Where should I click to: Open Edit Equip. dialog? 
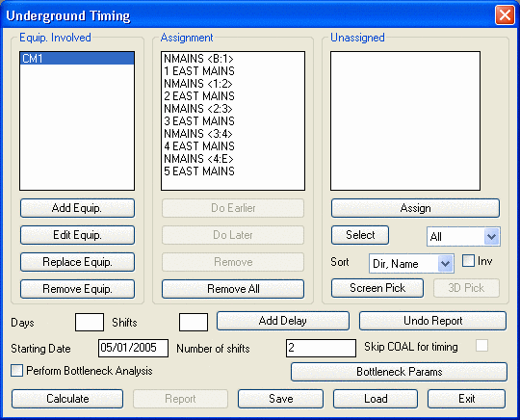[x=77, y=235]
